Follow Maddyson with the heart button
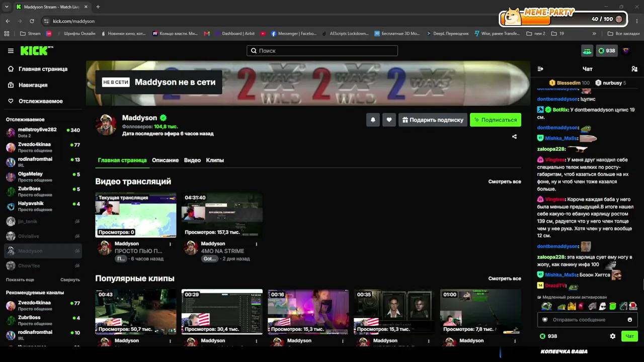This screenshot has width=644, height=362. [x=389, y=120]
